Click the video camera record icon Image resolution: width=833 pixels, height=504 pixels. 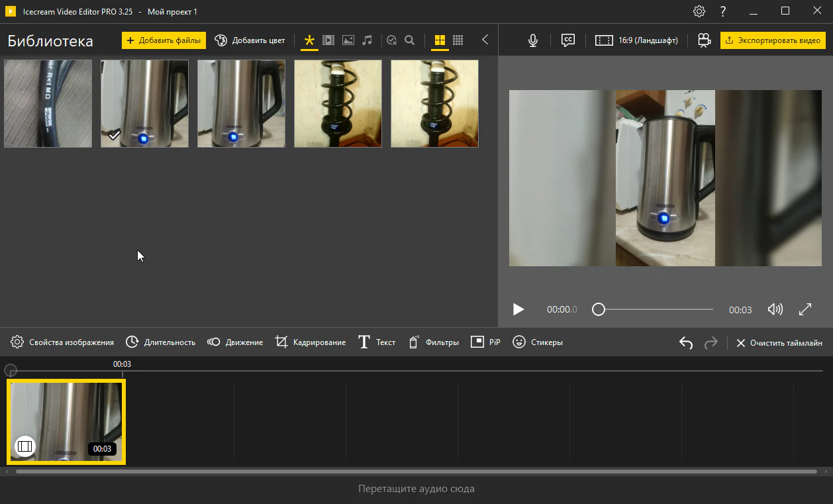704,40
